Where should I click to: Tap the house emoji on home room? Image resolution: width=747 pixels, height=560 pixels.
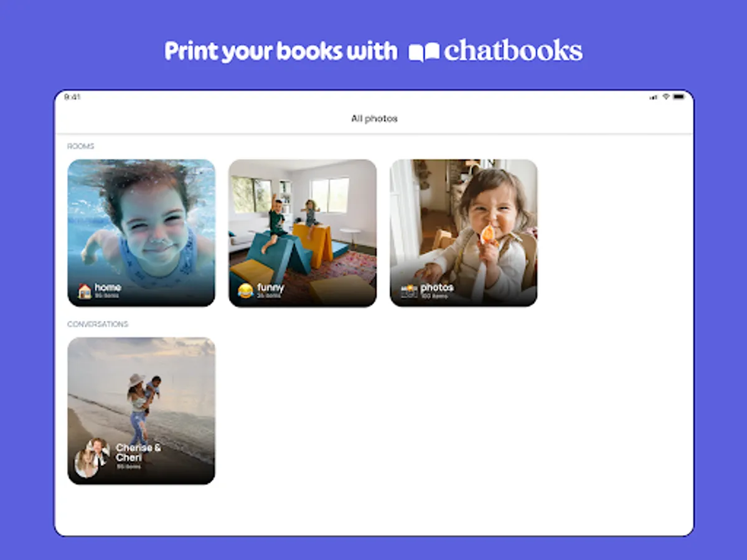pyautogui.click(x=85, y=291)
